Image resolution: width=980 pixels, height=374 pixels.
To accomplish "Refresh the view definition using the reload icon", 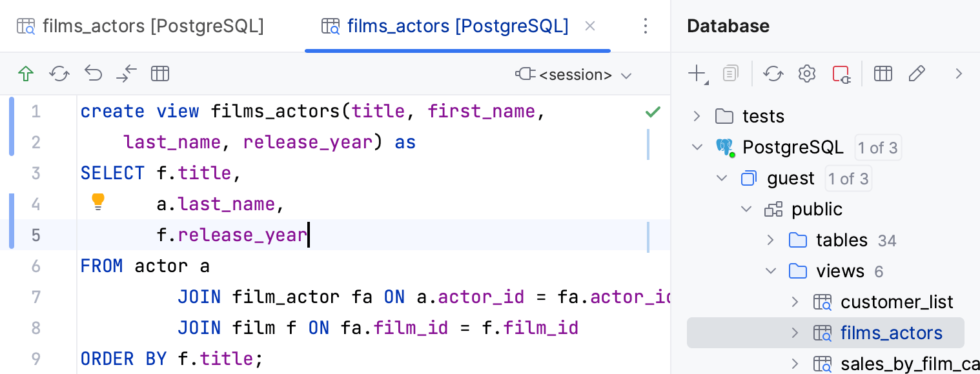I will pos(59,74).
